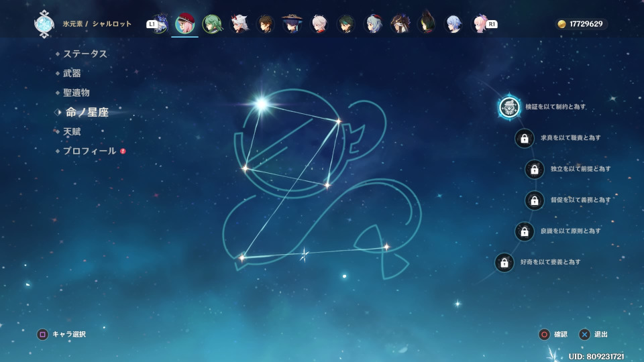Image resolution: width=644 pixels, height=362 pixels.
Task: Open the 武器 menu
Action: point(72,73)
